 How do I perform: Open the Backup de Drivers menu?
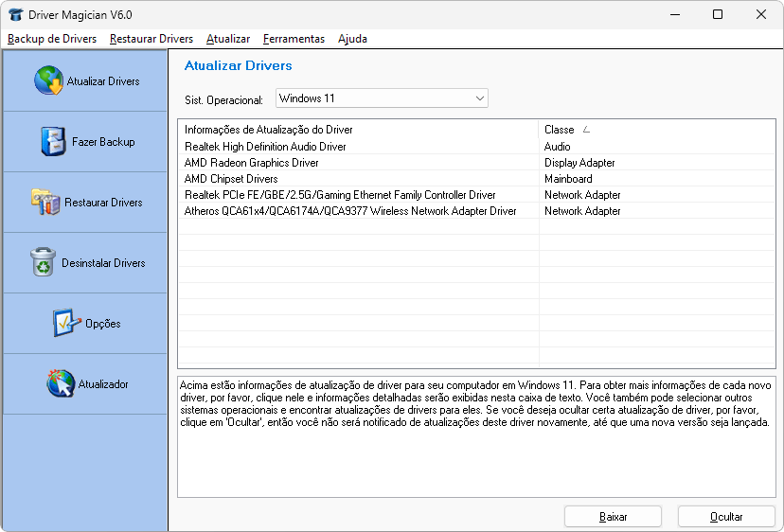52,39
